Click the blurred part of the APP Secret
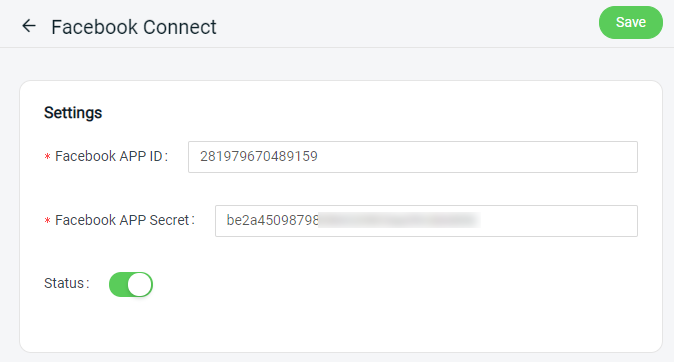 [x=400, y=220]
